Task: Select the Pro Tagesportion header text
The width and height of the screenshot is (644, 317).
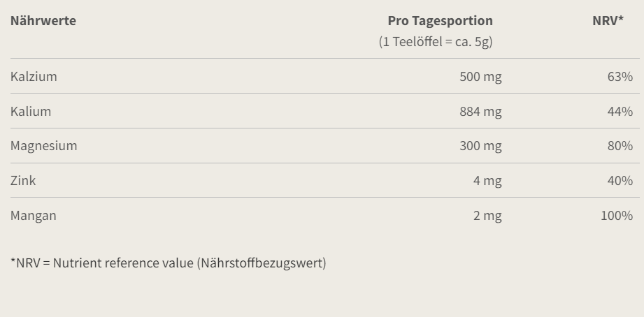Action: (x=441, y=21)
